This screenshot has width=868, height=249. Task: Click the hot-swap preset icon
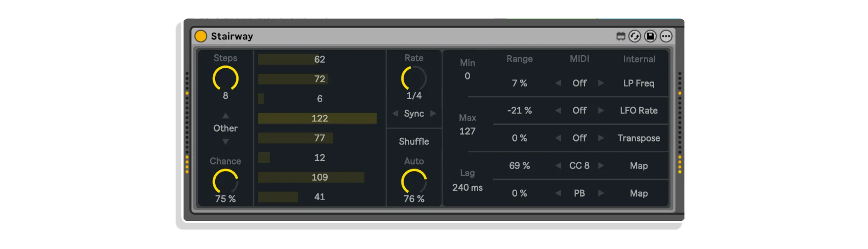(635, 36)
